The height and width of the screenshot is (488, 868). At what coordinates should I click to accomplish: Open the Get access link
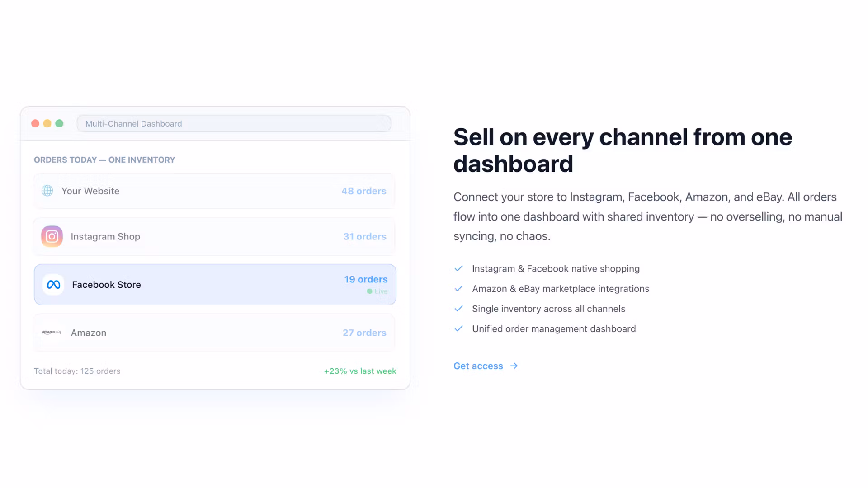486,366
